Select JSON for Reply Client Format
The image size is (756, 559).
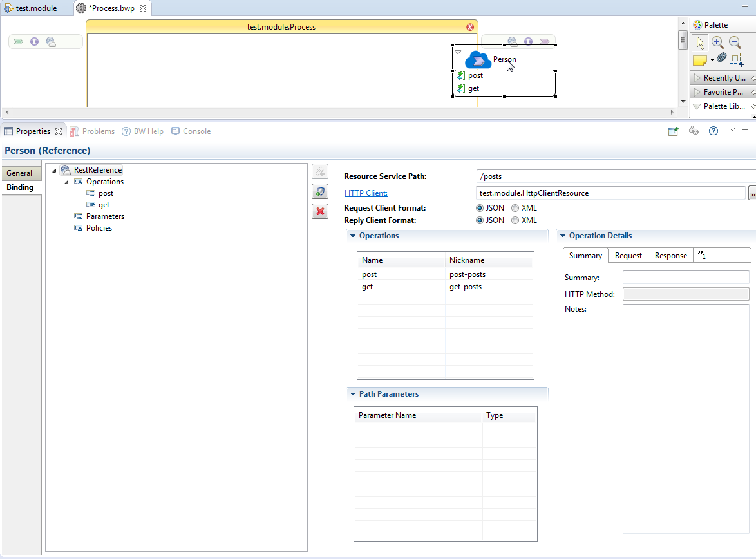click(480, 220)
